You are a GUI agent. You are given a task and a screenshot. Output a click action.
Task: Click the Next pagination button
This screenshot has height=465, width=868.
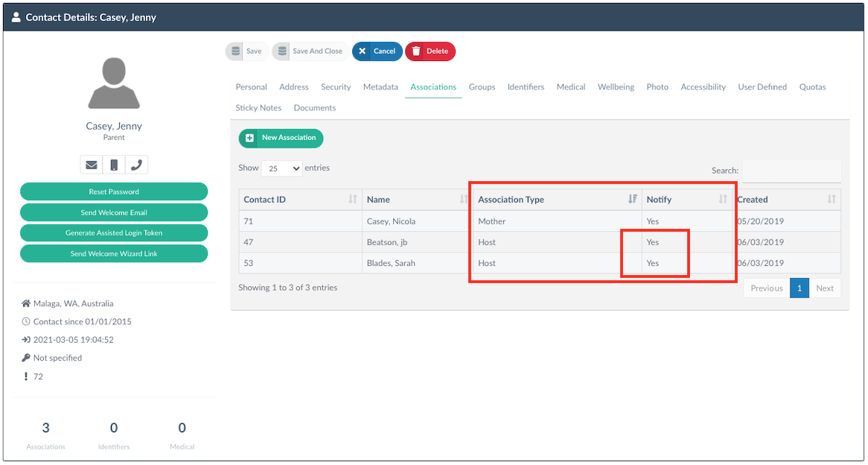(x=825, y=288)
